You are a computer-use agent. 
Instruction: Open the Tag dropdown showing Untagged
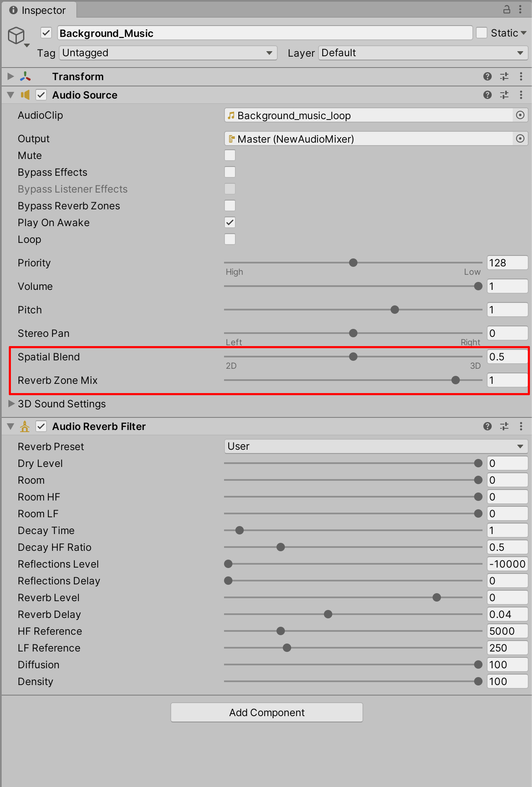coord(168,53)
